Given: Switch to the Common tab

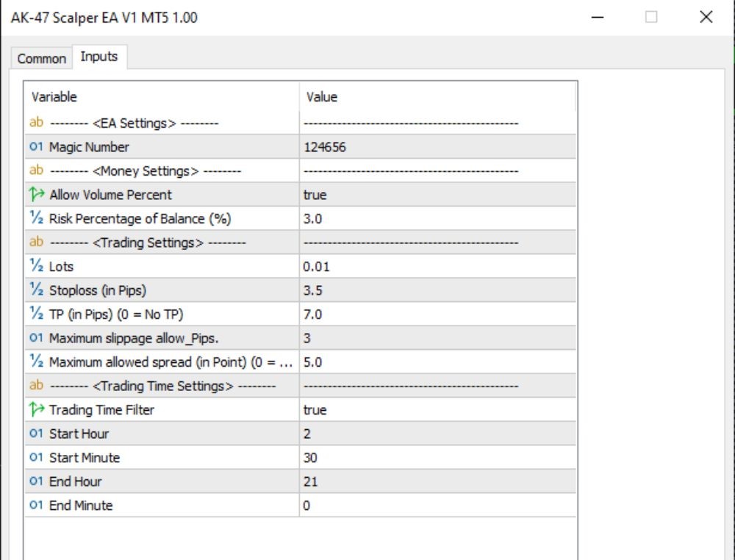Looking at the screenshot, I should pyautogui.click(x=41, y=59).
